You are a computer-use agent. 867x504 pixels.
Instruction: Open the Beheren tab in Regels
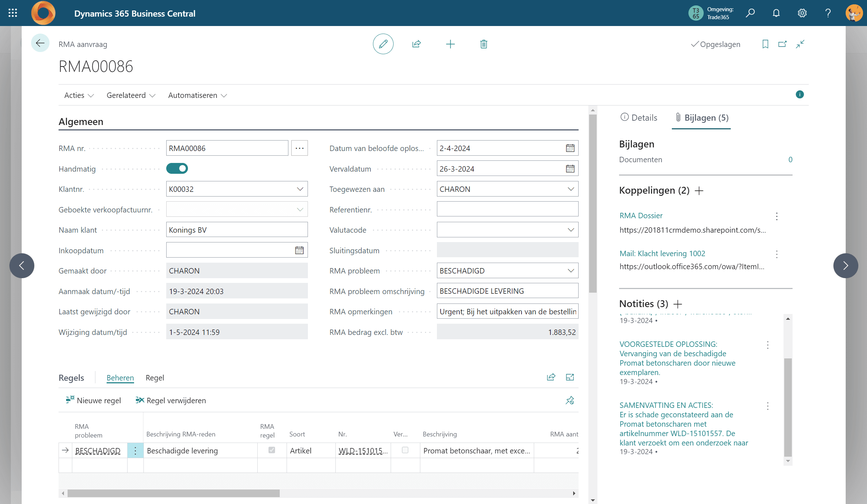click(120, 378)
